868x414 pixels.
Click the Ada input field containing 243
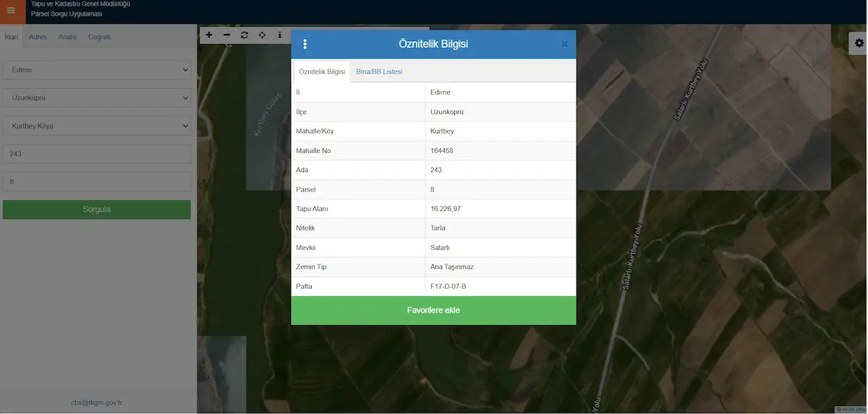pyautogui.click(x=97, y=154)
